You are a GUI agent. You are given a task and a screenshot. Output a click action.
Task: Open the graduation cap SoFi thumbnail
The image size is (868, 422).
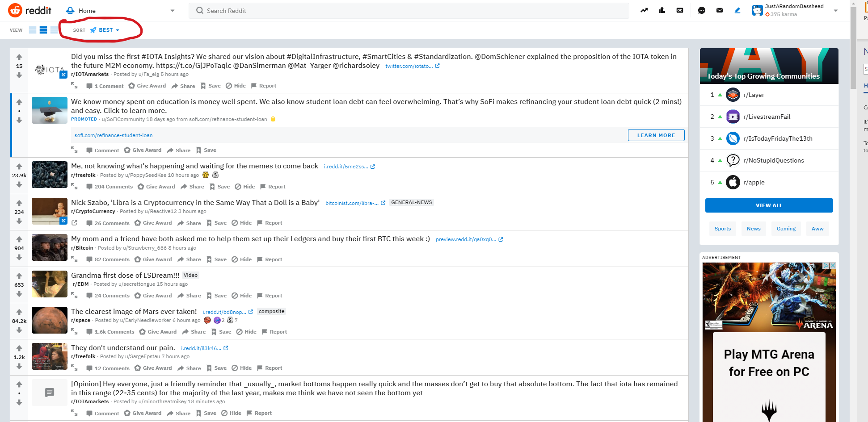click(x=50, y=110)
